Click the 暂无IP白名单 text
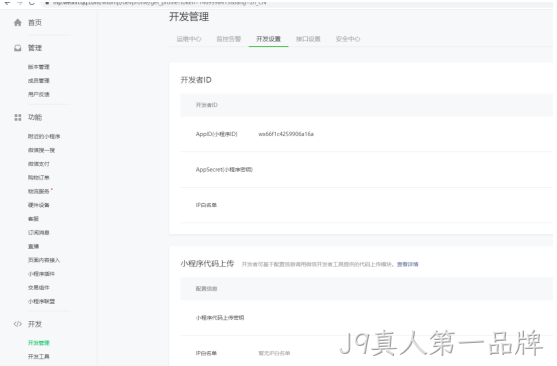Viewport: 557px width, 366px height. pos(274,353)
